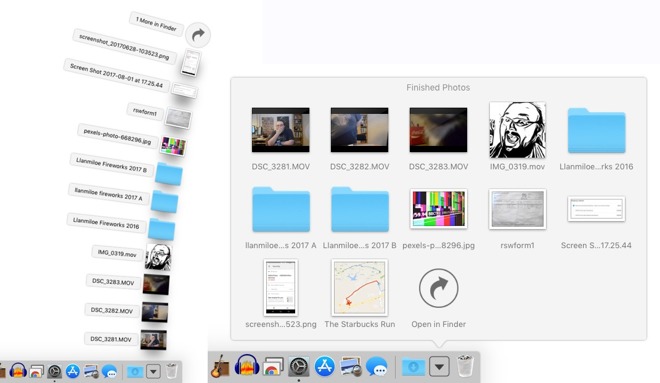Launch Audacity from the dock under the grid
The height and width of the screenshot is (383, 660).
point(247,366)
